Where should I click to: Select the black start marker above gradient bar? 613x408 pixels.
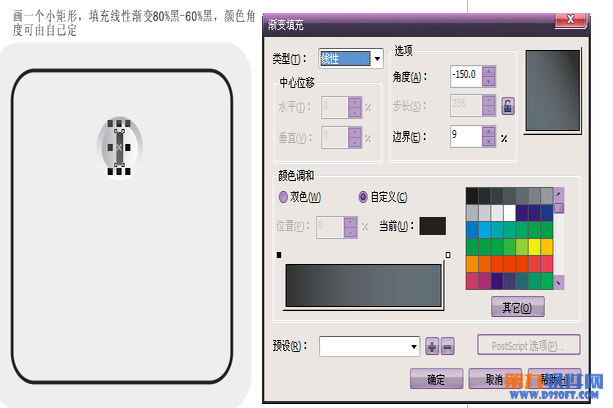(x=279, y=255)
